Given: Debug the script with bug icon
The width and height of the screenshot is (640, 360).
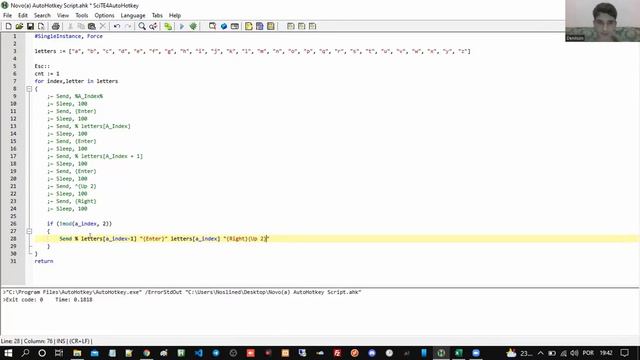Looking at the screenshot, I should (193, 27).
